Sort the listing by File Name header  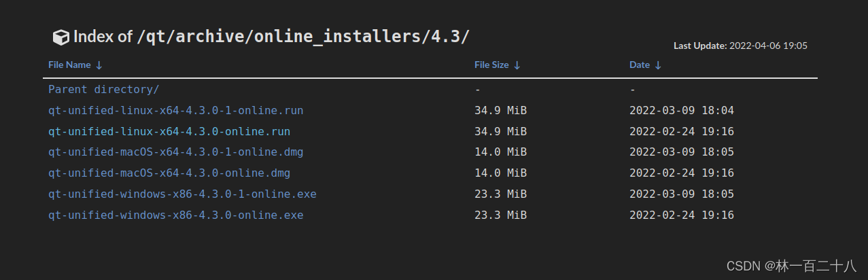[69, 65]
